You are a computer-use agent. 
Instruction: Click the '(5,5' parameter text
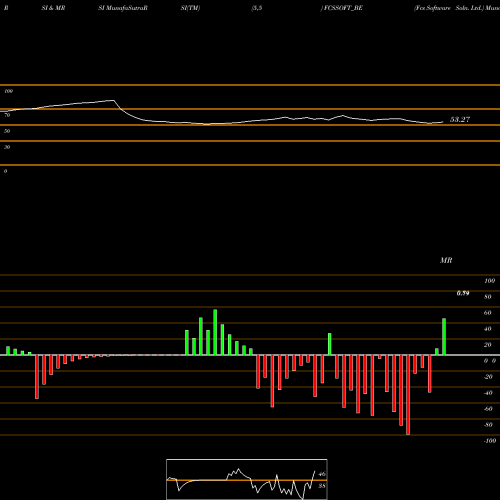(x=257, y=8)
